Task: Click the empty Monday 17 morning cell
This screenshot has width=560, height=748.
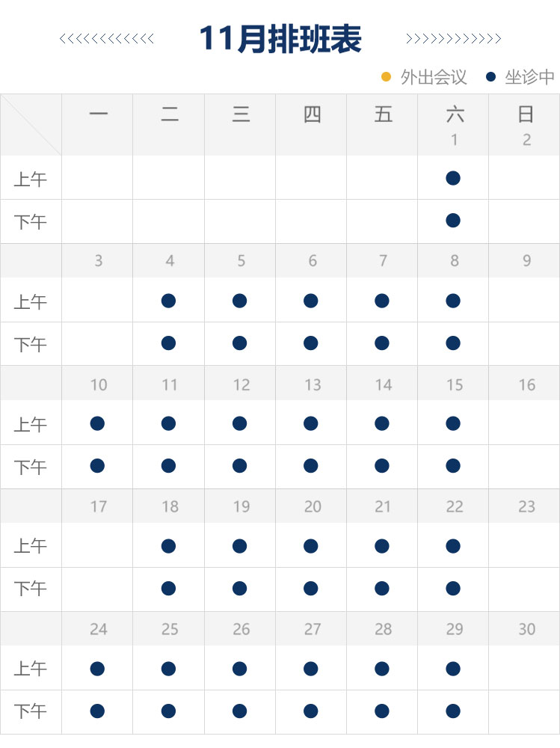Action: tap(97, 546)
